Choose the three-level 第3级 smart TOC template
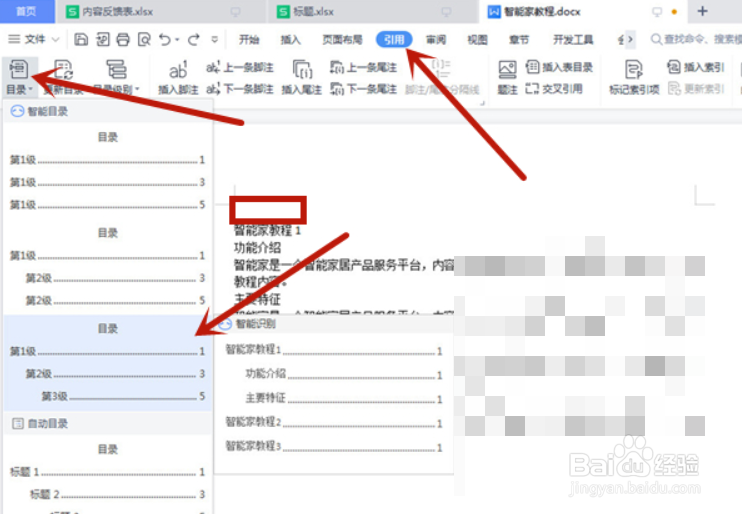Screen dimensions: 742x514 (x=107, y=363)
